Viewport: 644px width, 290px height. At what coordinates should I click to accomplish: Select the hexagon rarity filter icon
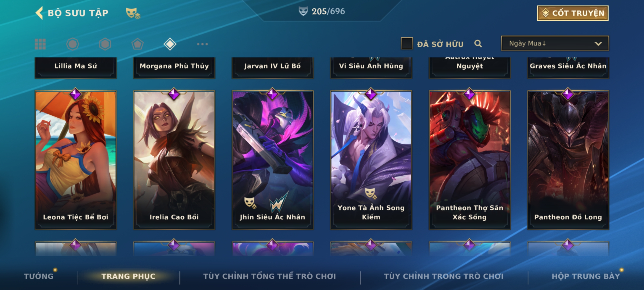[105, 44]
